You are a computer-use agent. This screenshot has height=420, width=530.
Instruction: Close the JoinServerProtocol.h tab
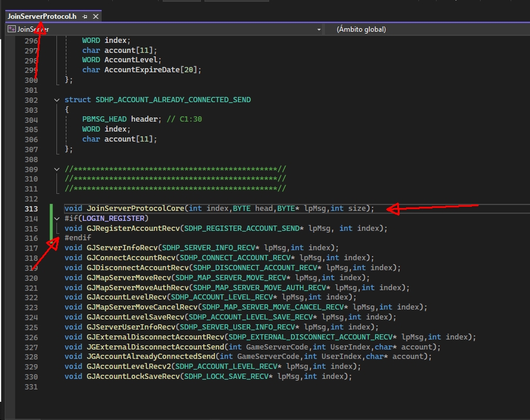(96, 16)
